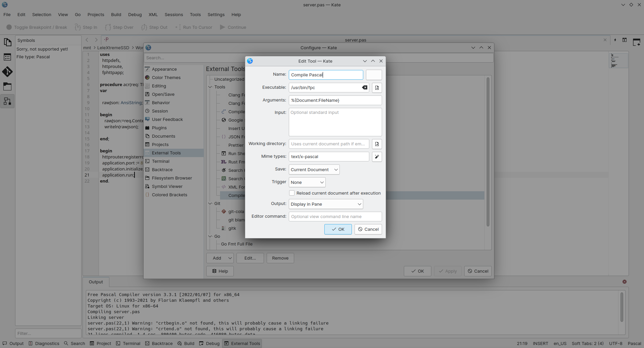The image size is (644, 348).
Task: Collapse the Tools tree category
Action: tap(210, 87)
